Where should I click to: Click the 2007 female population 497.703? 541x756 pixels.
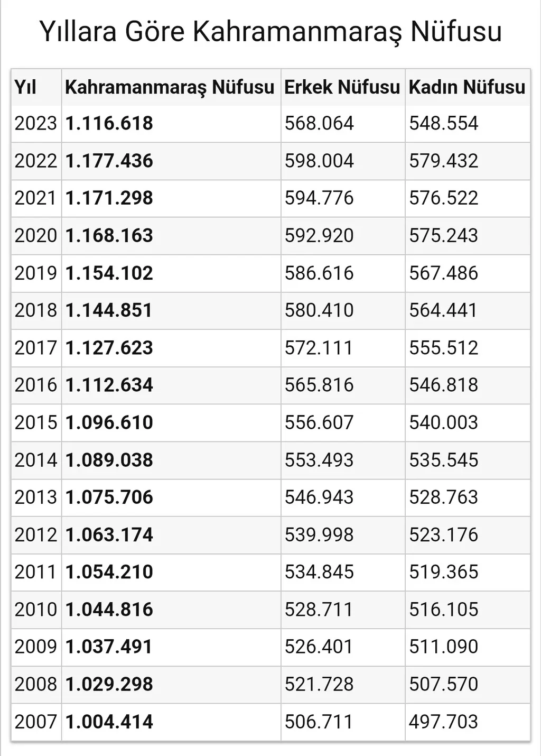(443, 722)
